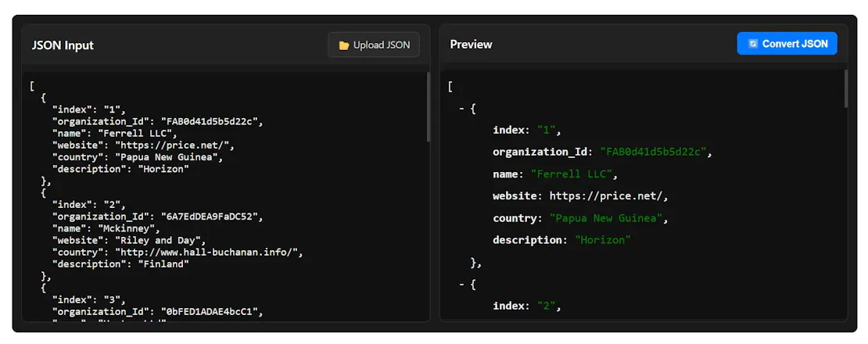Click the "index": "1" line in JSON Input
This screenshot has width=868, height=344.
coord(89,109)
